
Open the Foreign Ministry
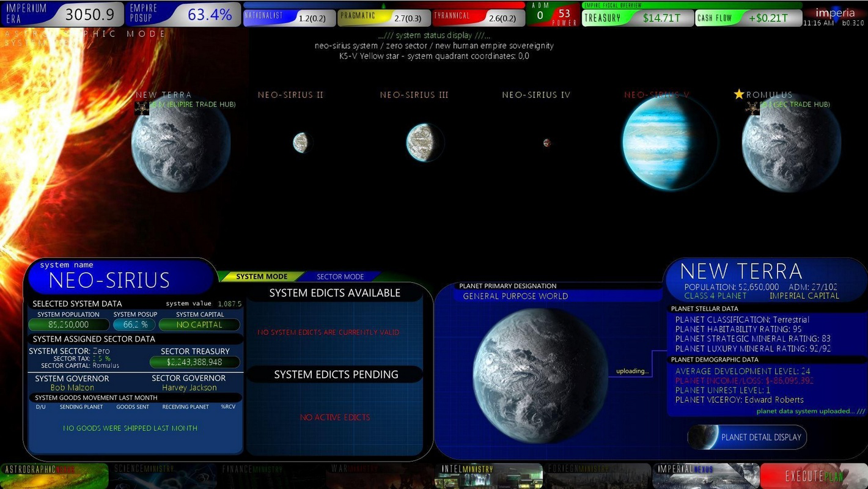point(597,476)
